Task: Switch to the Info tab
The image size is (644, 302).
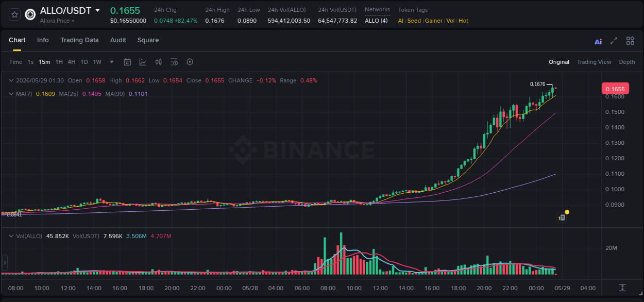Action: click(x=43, y=40)
